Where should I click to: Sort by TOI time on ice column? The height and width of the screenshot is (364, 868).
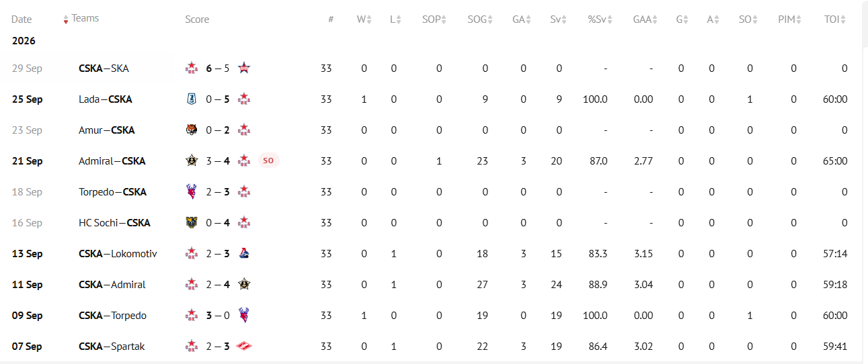[835, 19]
